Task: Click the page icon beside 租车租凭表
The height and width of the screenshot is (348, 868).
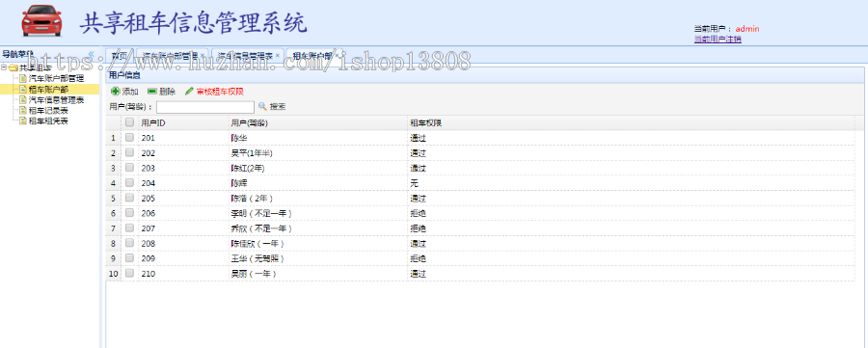Action: coord(23,120)
